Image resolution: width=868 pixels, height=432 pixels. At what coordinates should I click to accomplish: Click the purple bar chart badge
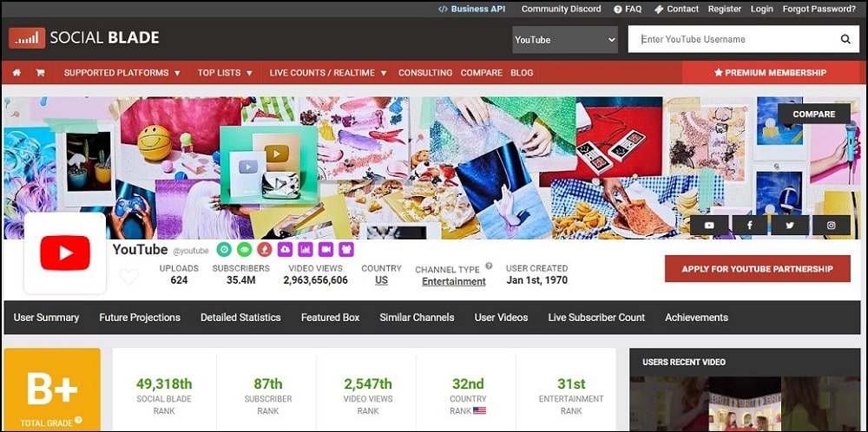pos(306,250)
